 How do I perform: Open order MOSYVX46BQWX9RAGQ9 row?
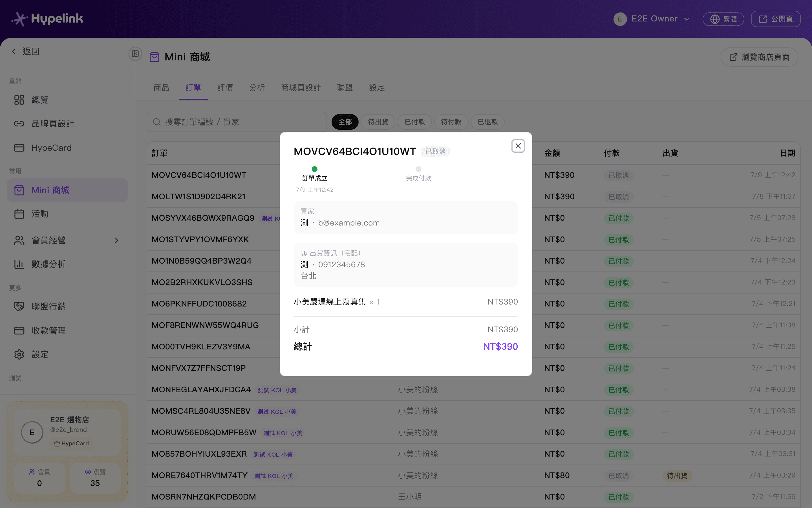[x=473, y=218]
